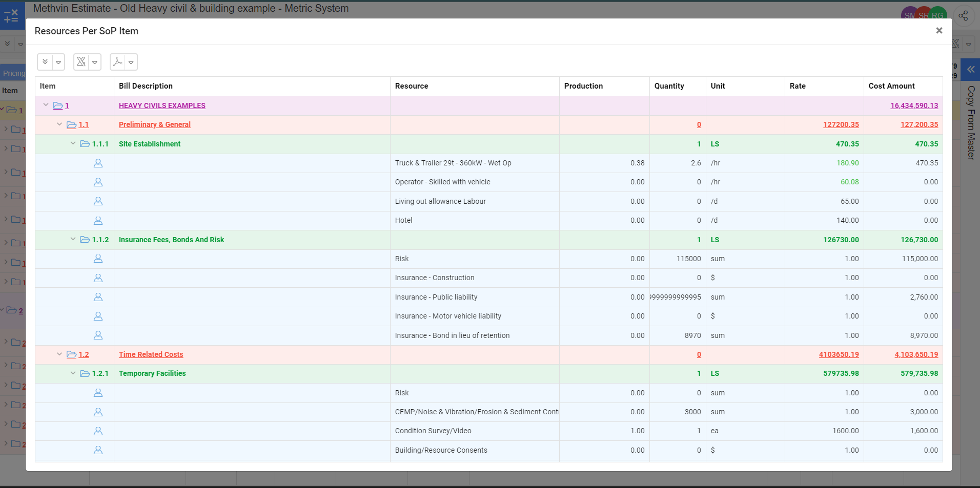
Task: Click the resource person icon for the Hotel row
Action: pyautogui.click(x=98, y=221)
